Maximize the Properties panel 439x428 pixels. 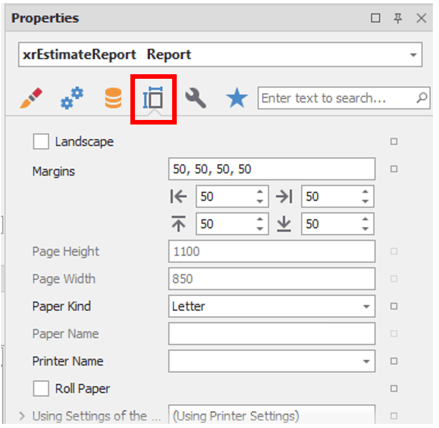pos(375,18)
